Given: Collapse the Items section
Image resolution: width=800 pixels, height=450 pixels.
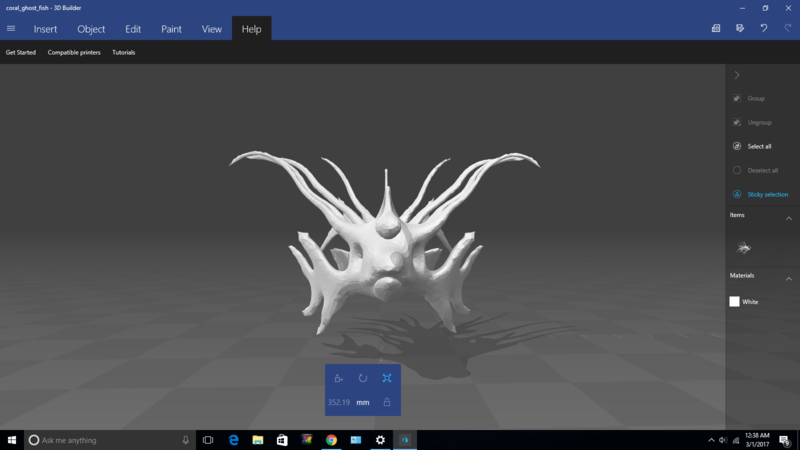Looking at the screenshot, I should coord(788,218).
